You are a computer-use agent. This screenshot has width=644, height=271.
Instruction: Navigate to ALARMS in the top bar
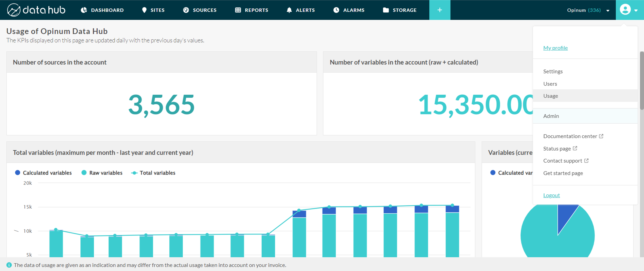[x=349, y=10]
